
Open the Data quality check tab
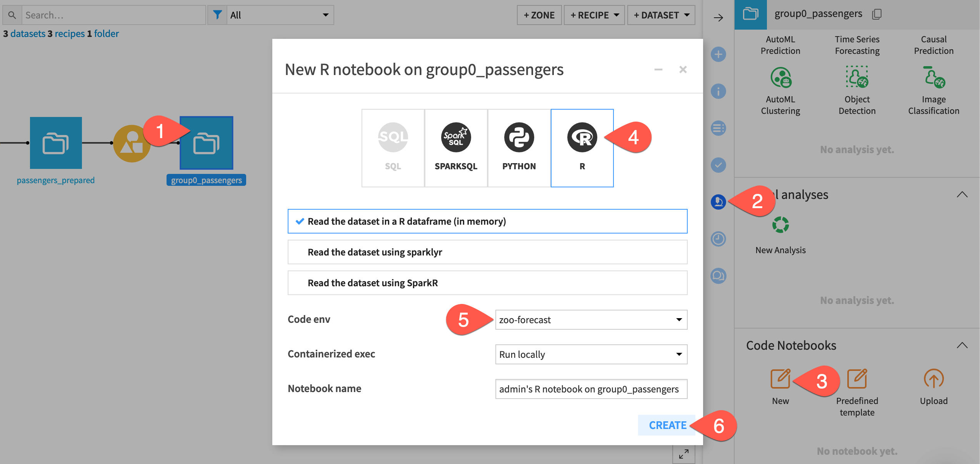tap(718, 165)
